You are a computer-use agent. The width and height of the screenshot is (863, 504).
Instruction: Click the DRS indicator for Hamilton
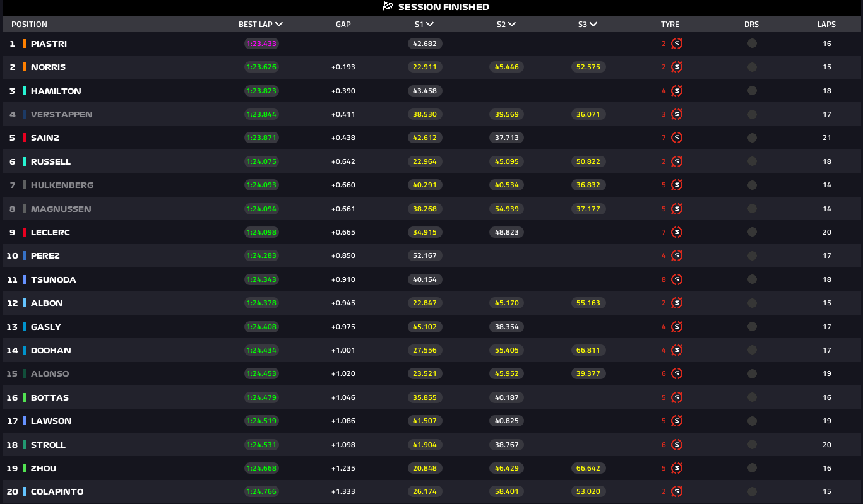[752, 91]
